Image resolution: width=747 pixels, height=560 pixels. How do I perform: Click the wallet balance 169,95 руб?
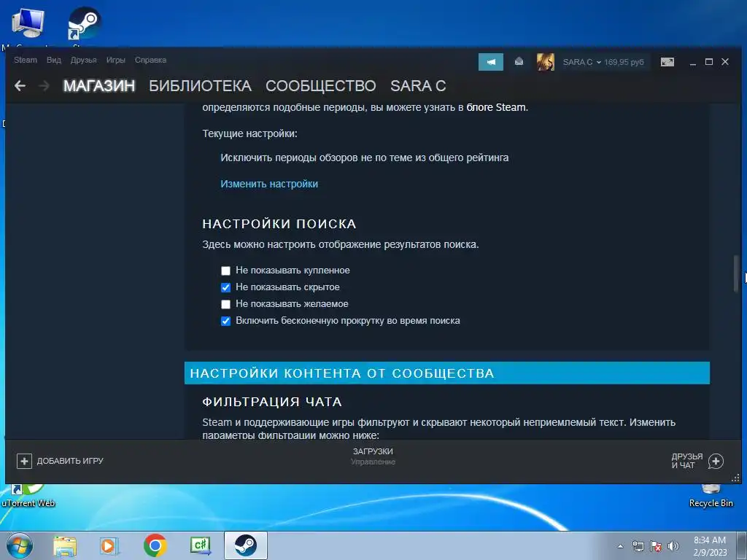[x=624, y=62]
